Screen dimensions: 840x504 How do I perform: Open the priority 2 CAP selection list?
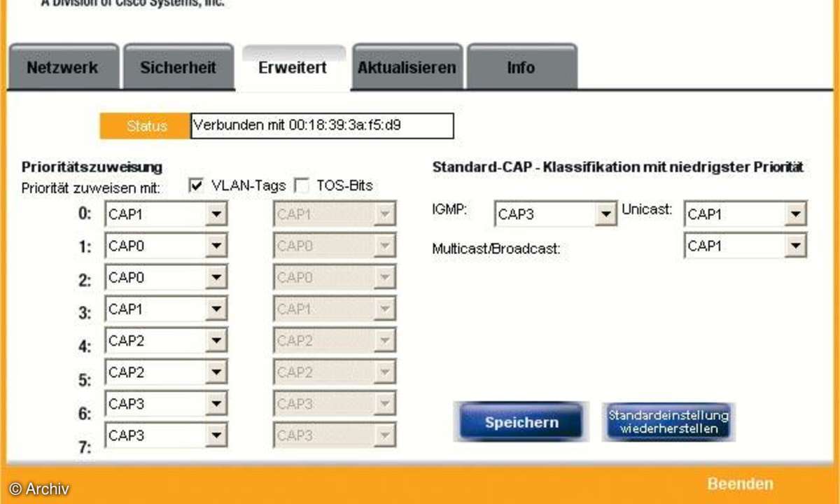point(217,276)
